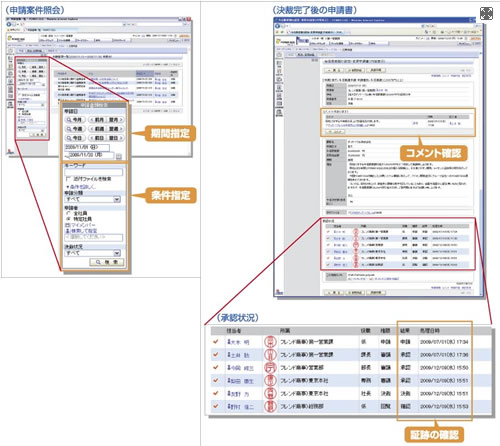This screenshot has height=446, width=500.
Task: Select the 特定社員 radio button
Action: click(x=69, y=219)
